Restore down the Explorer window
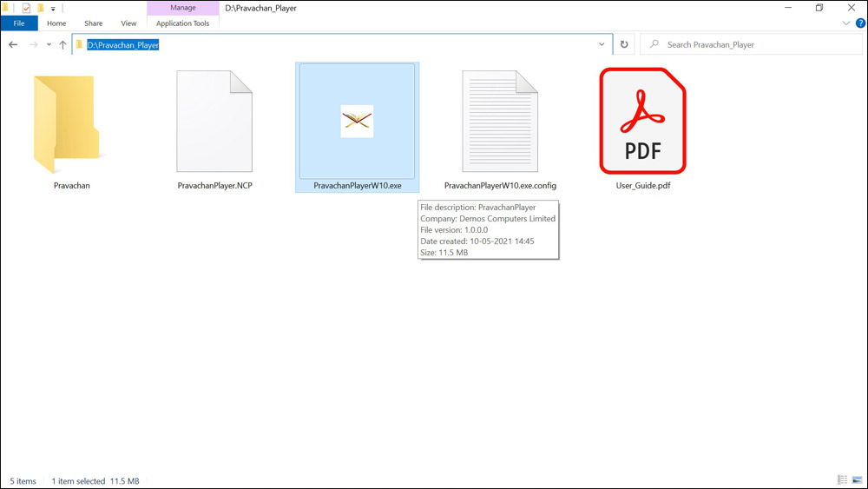Image resolution: width=868 pixels, height=489 pixels. [819, 8]
